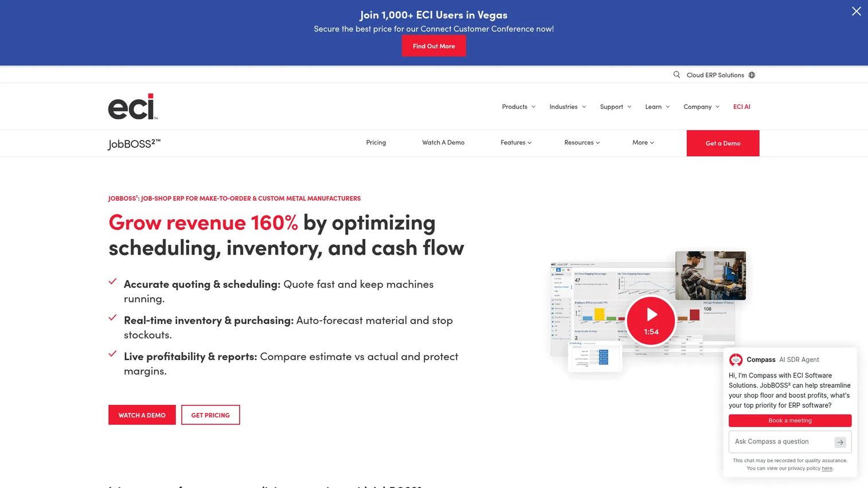
Task: Select Watch A Demo nav item
Action: point(443,143)
